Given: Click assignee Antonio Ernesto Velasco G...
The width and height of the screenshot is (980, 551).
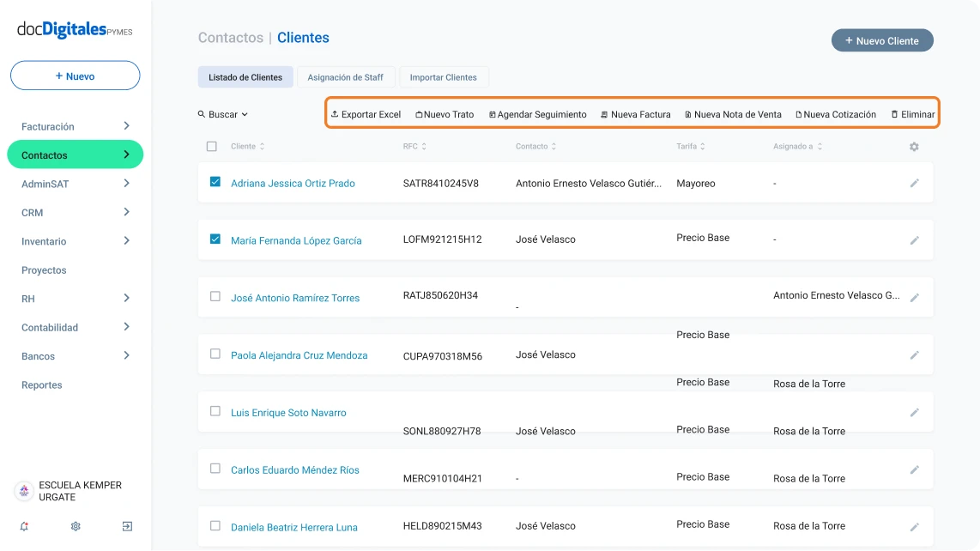Looking at the screenshot, I should coord(836,295).
